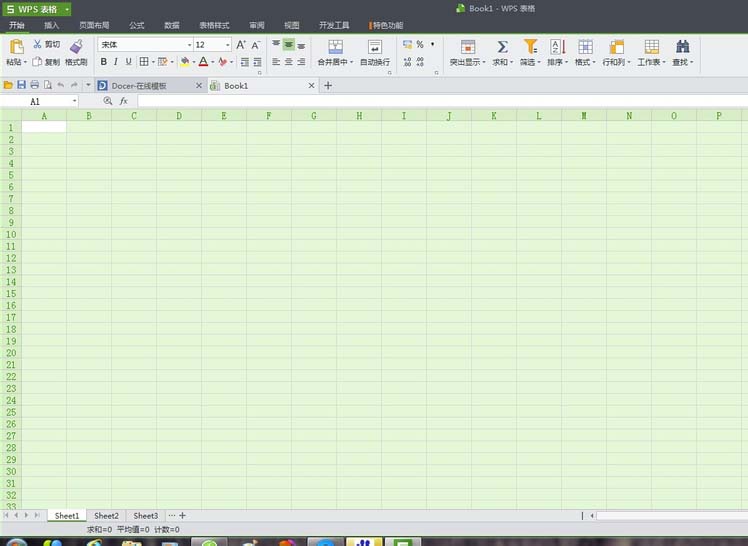Toggle Underline formatting

(x=128, y=62)
